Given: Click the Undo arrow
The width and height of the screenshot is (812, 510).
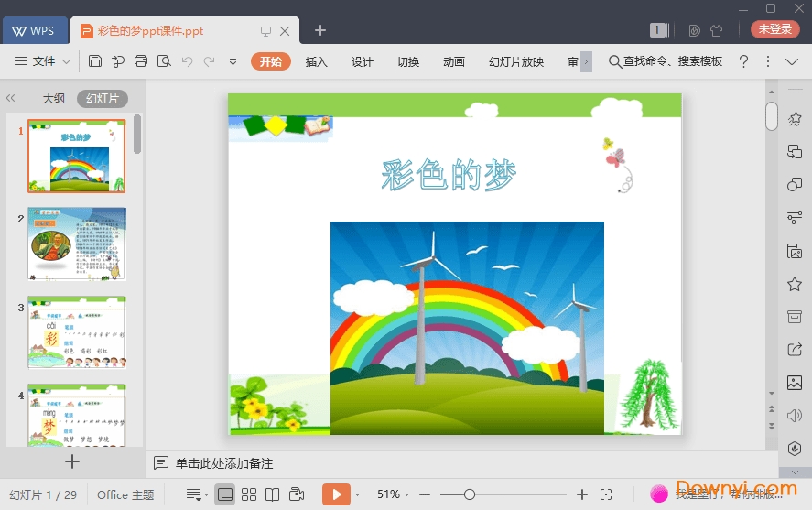Looking at the screenshot, I should (x=187, y=61).
